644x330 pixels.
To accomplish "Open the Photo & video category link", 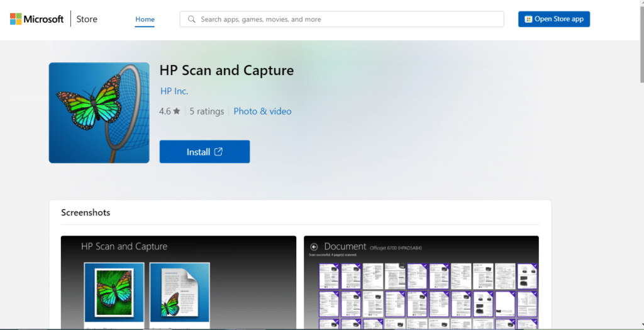I will click(262, 111).
